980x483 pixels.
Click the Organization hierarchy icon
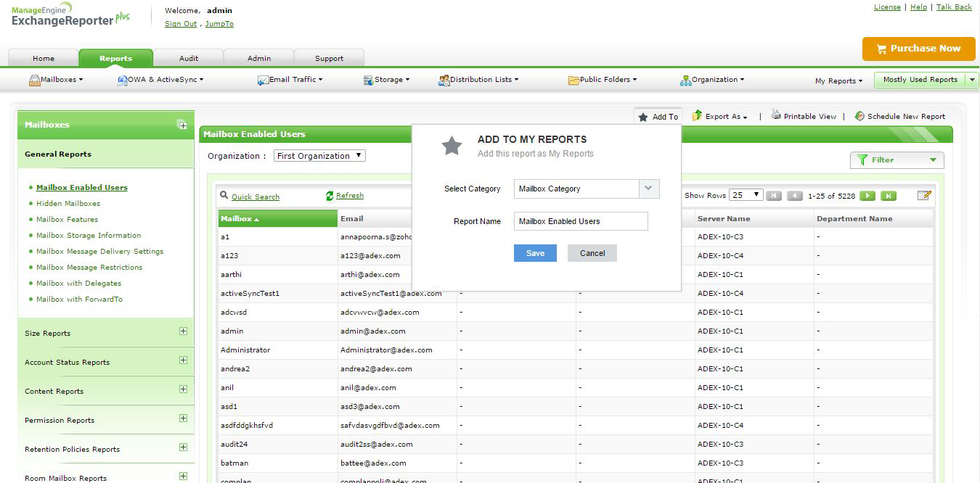(x=686, y=80)
